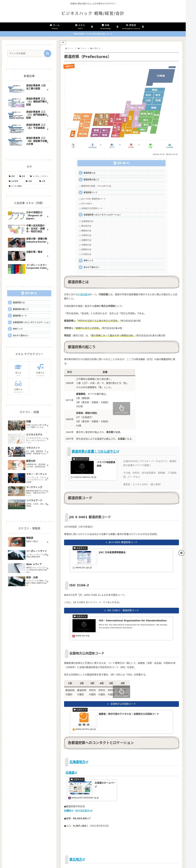Click in the サイト内を検索 search field
Image resolution: width=196 pixels, height=868 pixels.
[x=26, y=53]
